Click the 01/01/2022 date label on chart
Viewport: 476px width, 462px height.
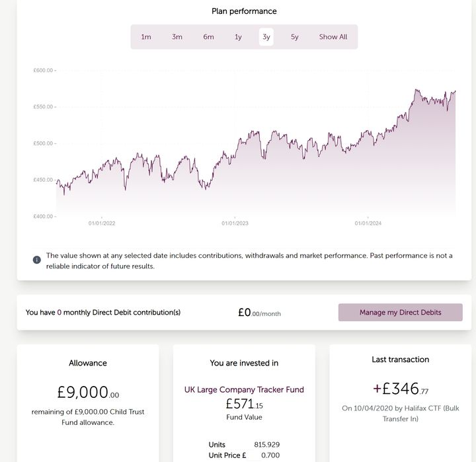click(x=102, y=223)
